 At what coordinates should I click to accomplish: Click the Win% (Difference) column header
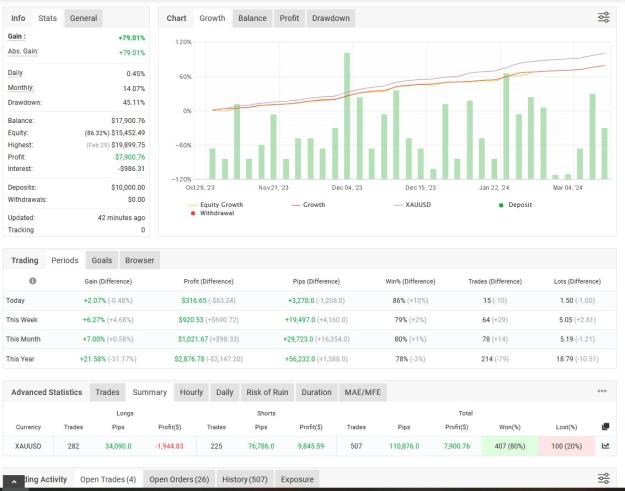410,281
